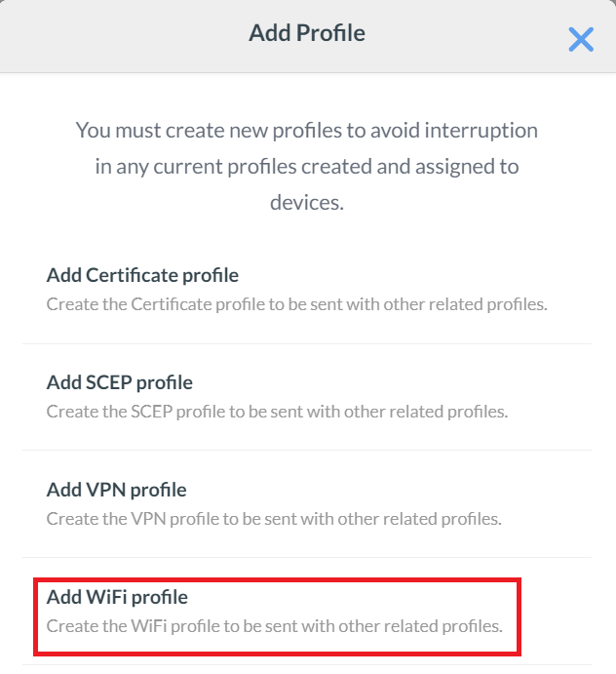Click the 'in any current profiles created' line

pos(307,167)
